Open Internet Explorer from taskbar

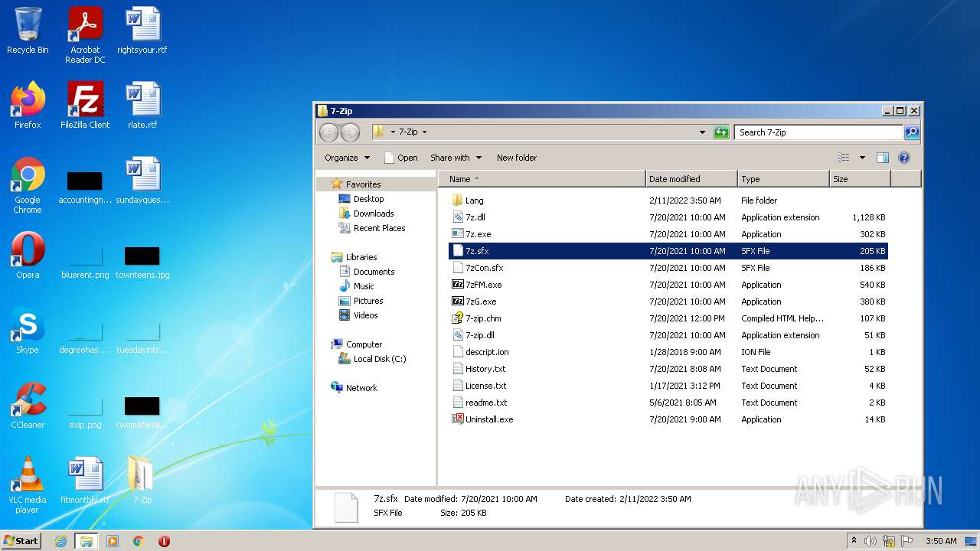(x=60, y=541)
